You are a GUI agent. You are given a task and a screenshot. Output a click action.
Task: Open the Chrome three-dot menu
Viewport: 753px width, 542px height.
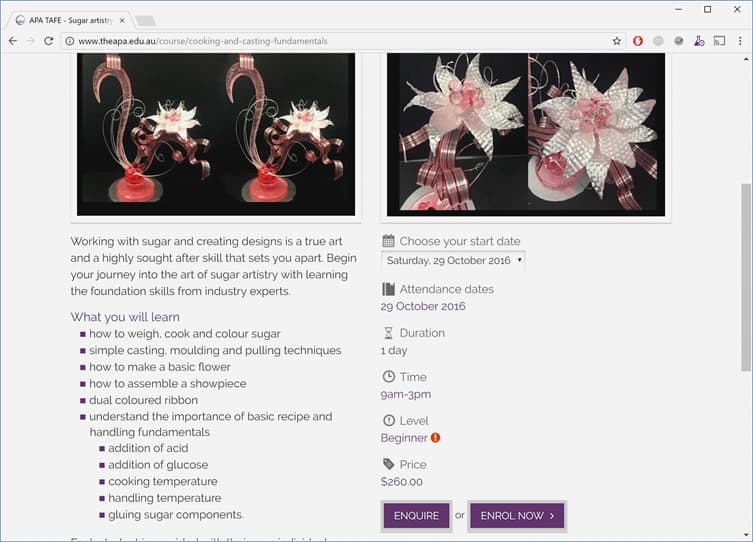(x=740, y=41)
